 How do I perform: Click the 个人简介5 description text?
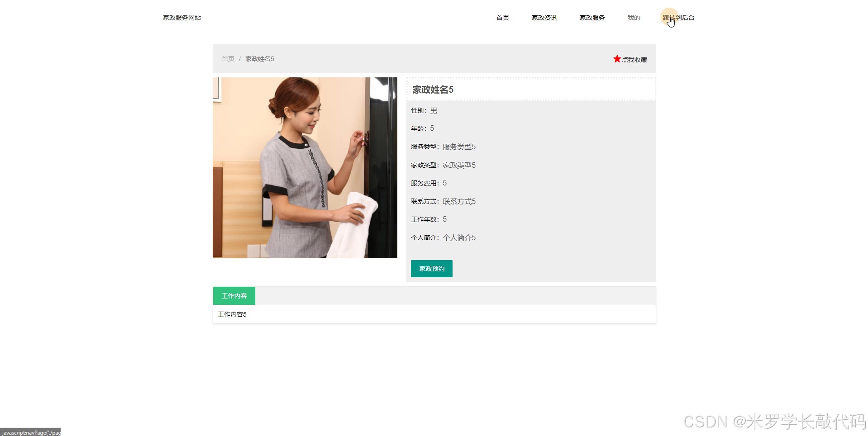point(458,237)
